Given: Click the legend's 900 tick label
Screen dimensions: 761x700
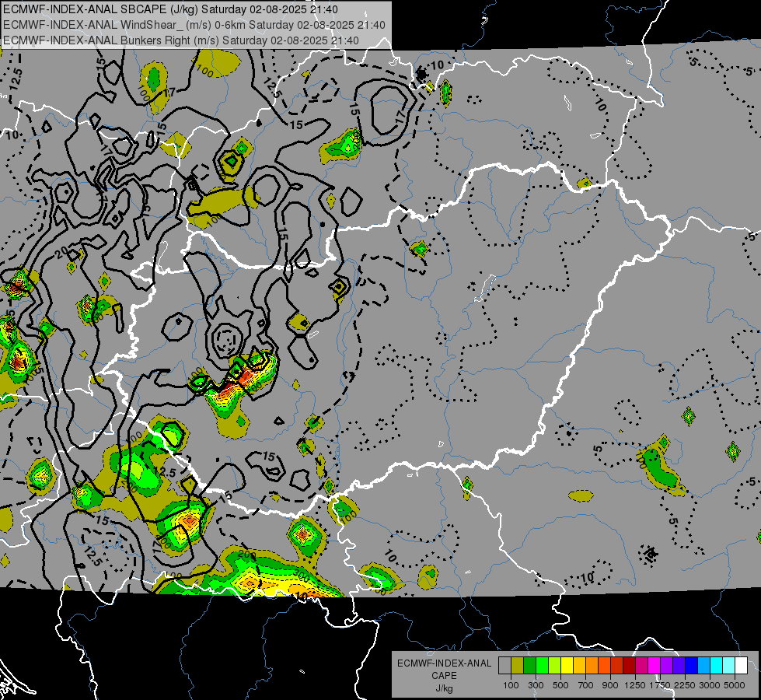Looking at the screenshot, I should tap(610, 685).
